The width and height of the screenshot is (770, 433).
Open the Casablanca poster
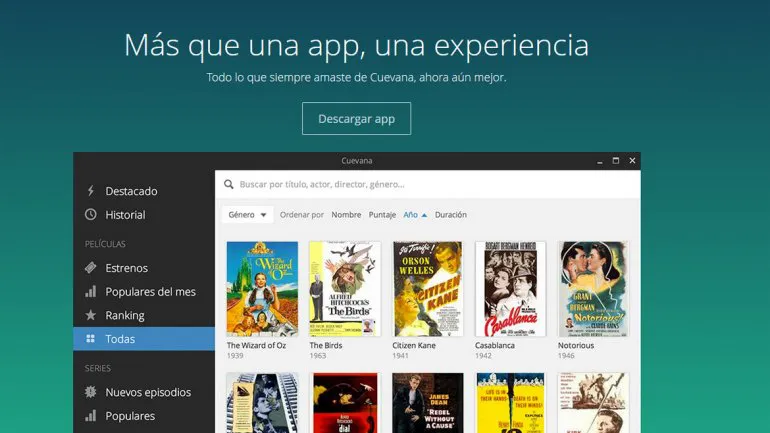510,289
